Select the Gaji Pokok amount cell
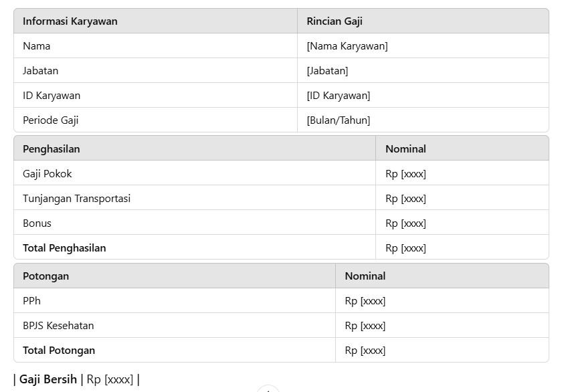562x392 pixels. tap(462, 174)
